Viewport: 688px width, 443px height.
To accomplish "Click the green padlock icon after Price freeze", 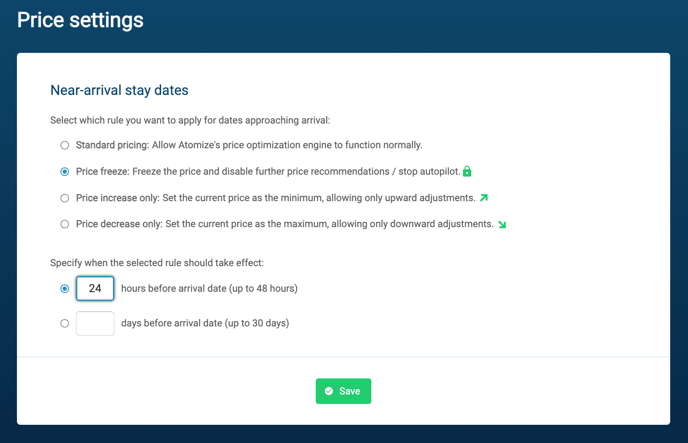I will click(x=467, y=171).
